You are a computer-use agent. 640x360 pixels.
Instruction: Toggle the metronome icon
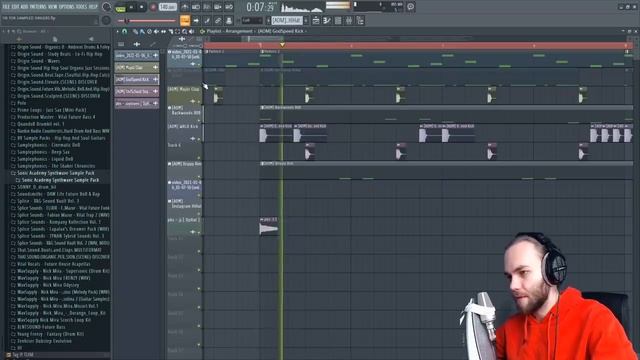coord(185,7)
